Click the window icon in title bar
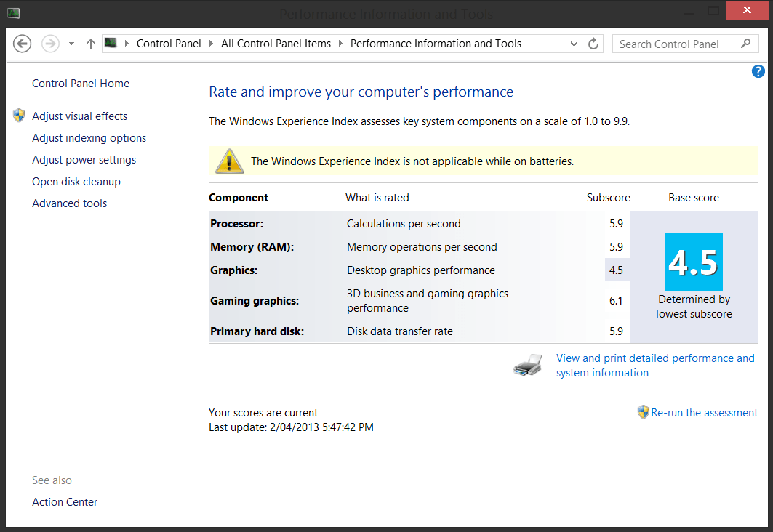 click(14, 13)
